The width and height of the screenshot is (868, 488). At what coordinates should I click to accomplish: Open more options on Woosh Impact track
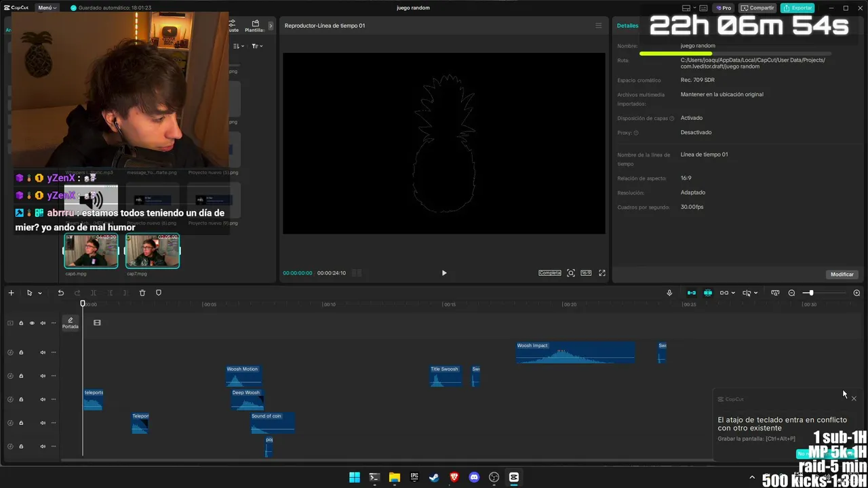coord(54,352)
